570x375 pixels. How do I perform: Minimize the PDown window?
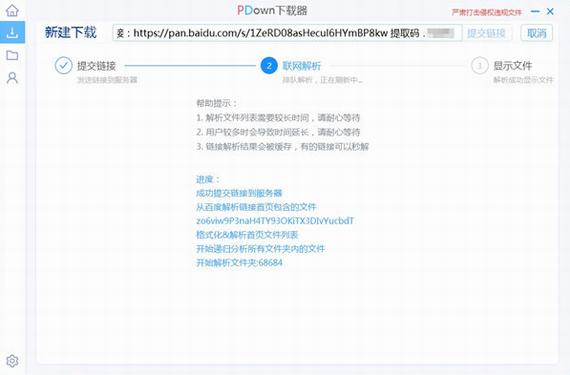point(535,12)
